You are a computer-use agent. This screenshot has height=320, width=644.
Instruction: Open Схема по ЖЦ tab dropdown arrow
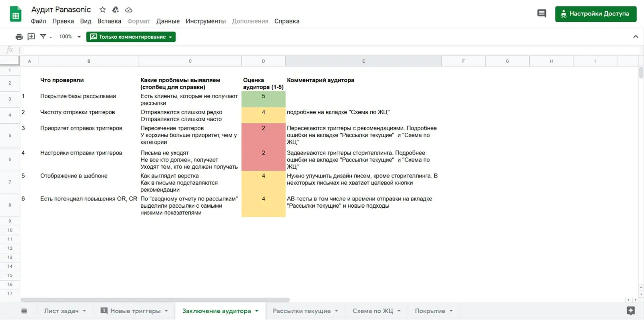click(x=399, y=311)
